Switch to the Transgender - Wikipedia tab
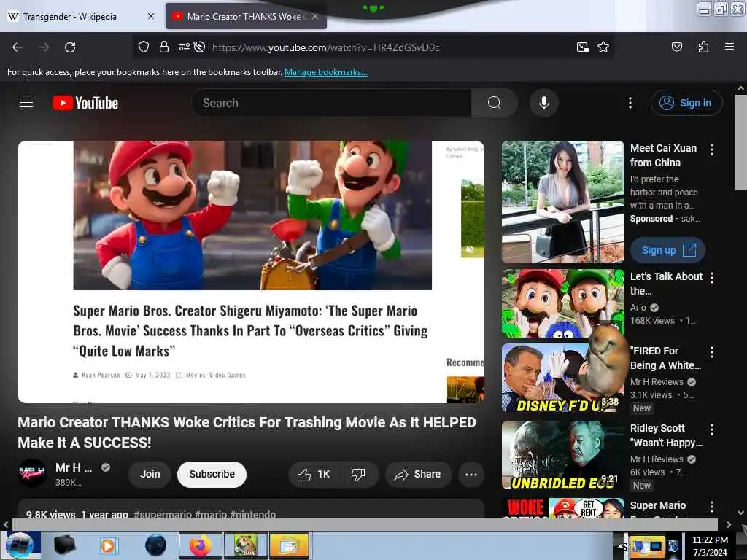 82,17
